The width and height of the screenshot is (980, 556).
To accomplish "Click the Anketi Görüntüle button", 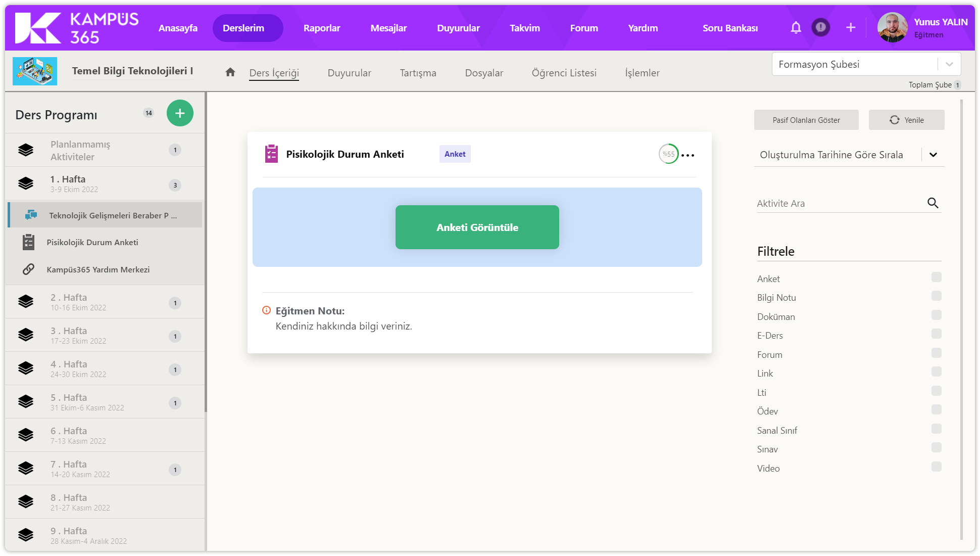I will coord(477,227).
